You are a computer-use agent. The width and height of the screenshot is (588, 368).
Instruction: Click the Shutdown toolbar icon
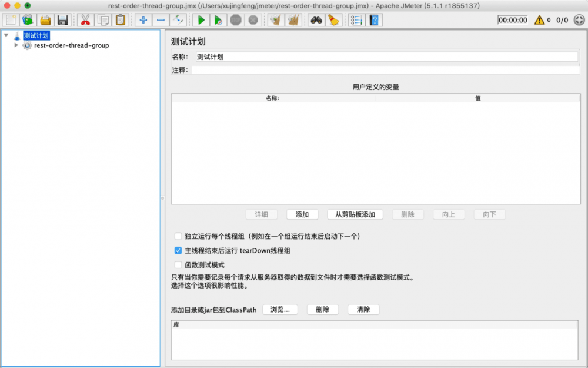point(253,19)
